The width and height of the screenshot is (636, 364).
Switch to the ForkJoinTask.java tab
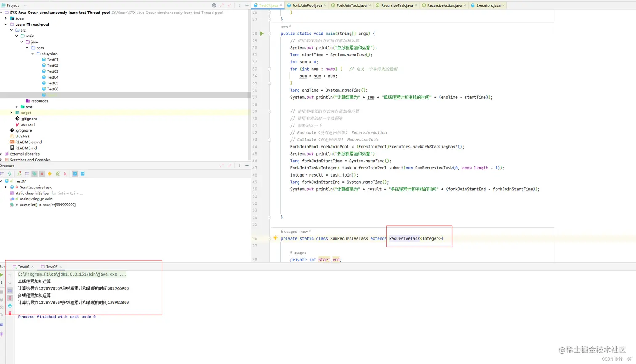(352, 5)
